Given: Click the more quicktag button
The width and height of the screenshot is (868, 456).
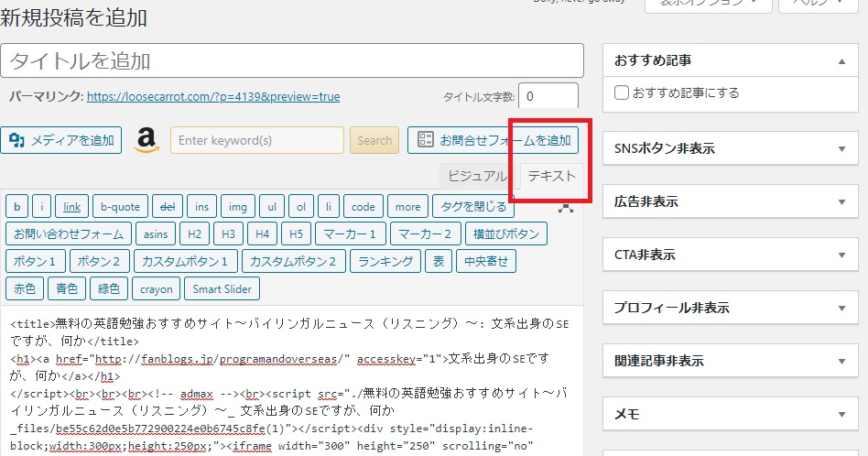Looking at the screenshot, I should [x=408, y=206].
